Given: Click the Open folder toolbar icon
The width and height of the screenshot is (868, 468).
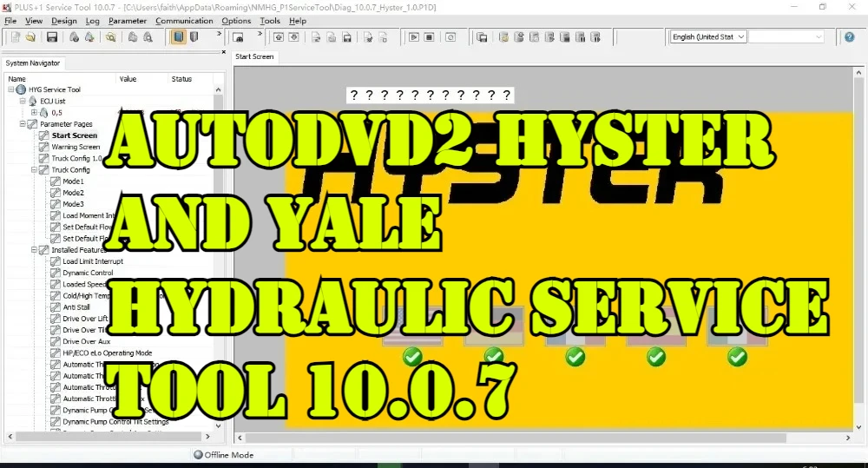Looking at the screenshot, I should point(30,37).
